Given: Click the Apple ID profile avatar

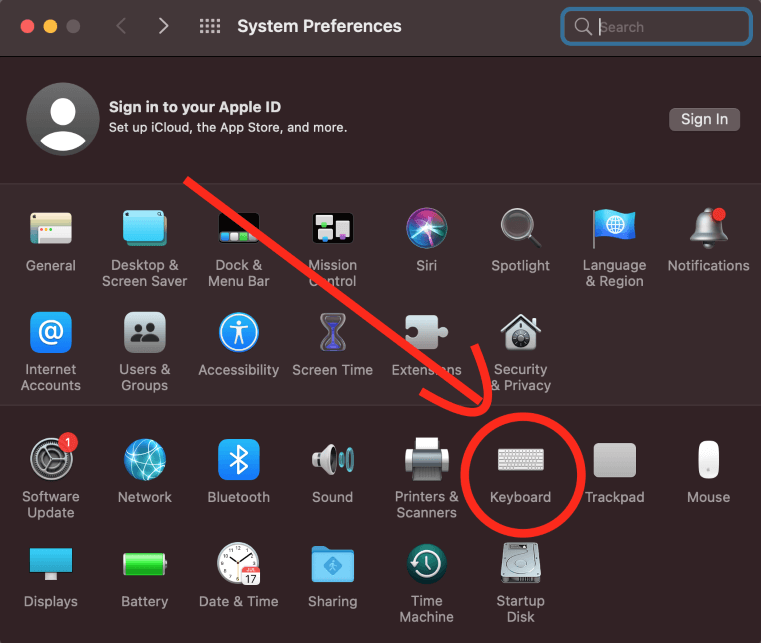Looking at the screenshot, I should coord(62,118).
